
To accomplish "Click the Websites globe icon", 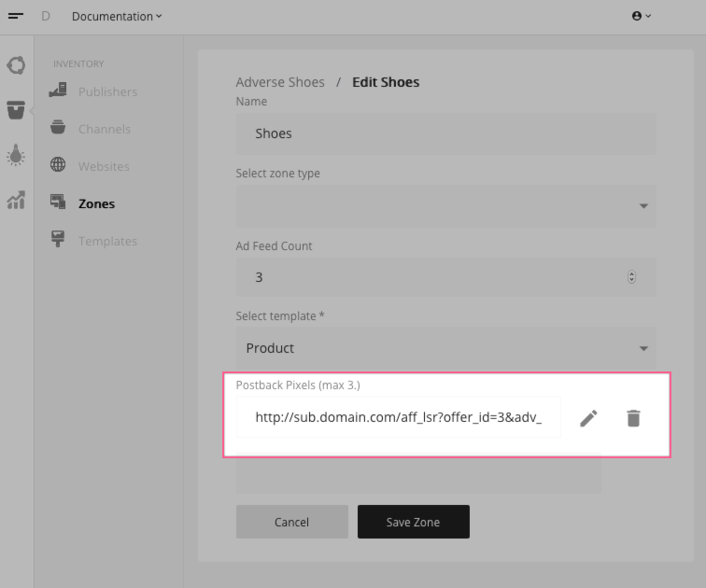I will [58, 164].
